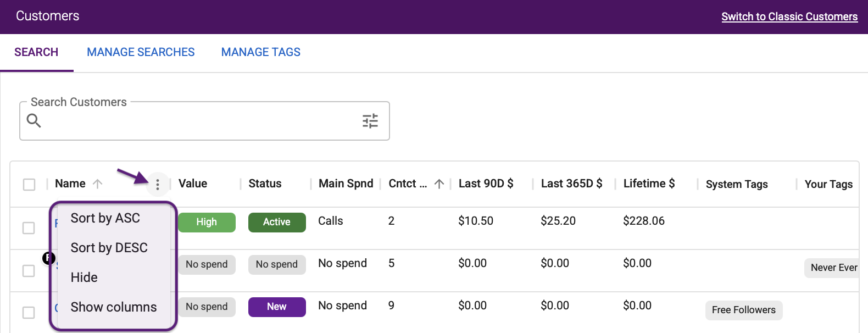Select Show columns menu entry

tap(114, 307)
